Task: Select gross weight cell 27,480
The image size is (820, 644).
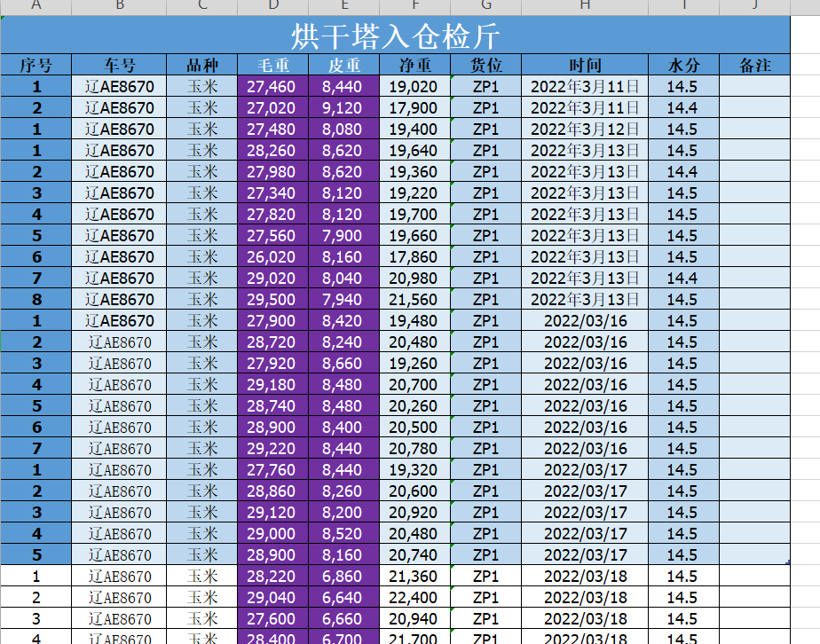Action: point(273,130)
